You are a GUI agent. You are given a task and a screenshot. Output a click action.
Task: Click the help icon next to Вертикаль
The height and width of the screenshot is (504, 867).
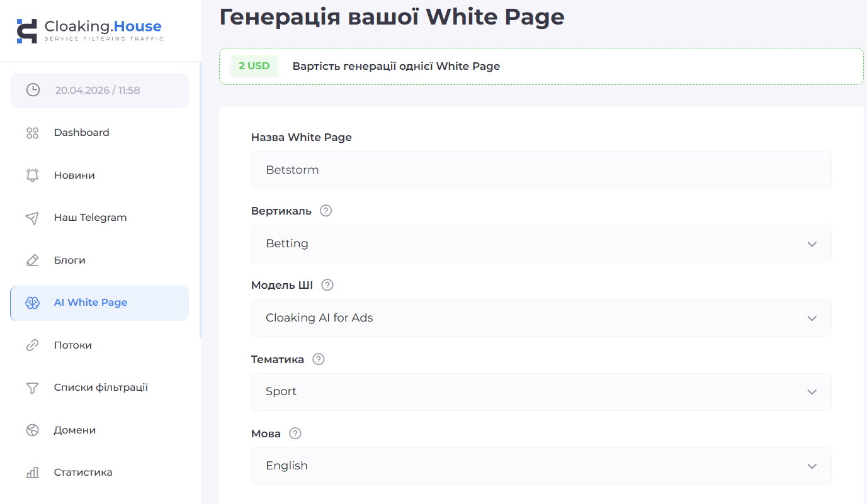[x=326, y=211]
